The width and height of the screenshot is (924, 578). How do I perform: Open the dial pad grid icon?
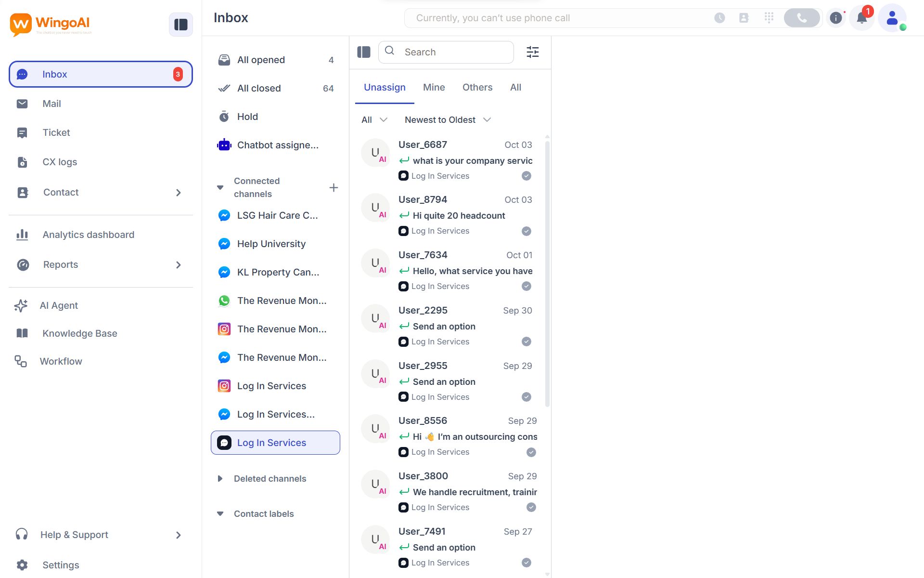(769, 18)
